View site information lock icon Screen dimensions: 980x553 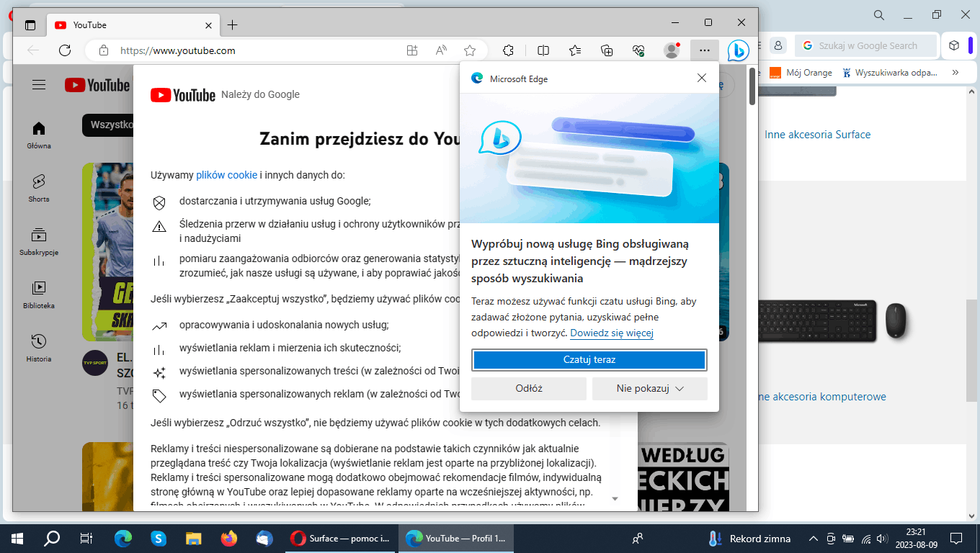coord(104,50)
